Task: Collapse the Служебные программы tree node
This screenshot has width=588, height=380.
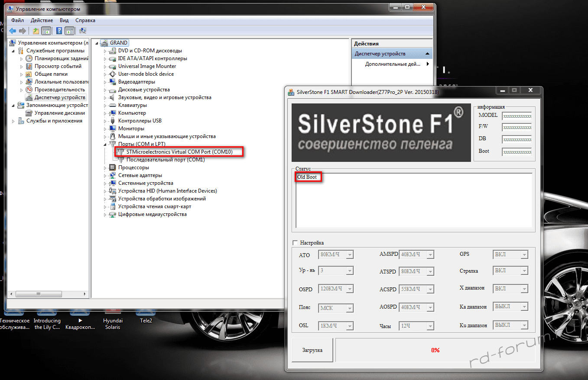Action: [x=14, y=51]
